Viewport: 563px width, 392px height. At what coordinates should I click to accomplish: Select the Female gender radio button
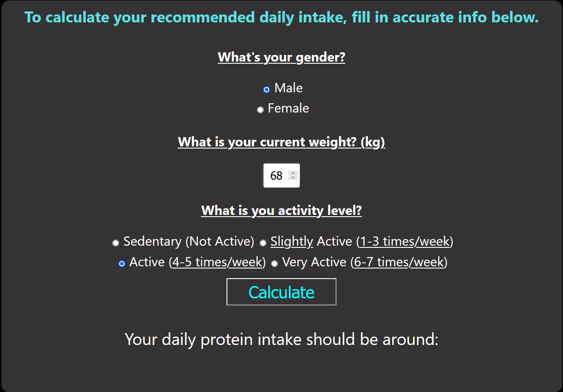click(260, 109)
